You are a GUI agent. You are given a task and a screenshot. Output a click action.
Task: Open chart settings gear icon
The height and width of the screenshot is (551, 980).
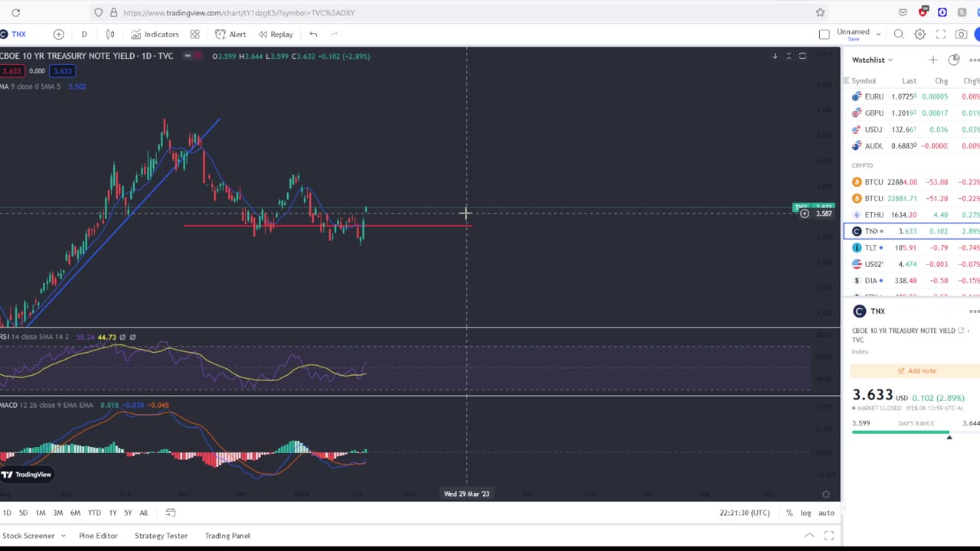tap(920, 34)
